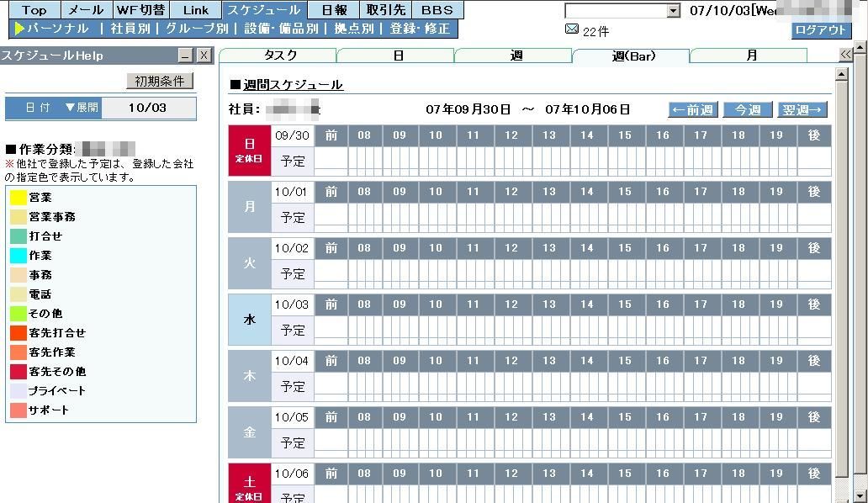The image size is (868, 503).
Task: Open the グループ別 schedule view
Action: [x=197, y=29]
